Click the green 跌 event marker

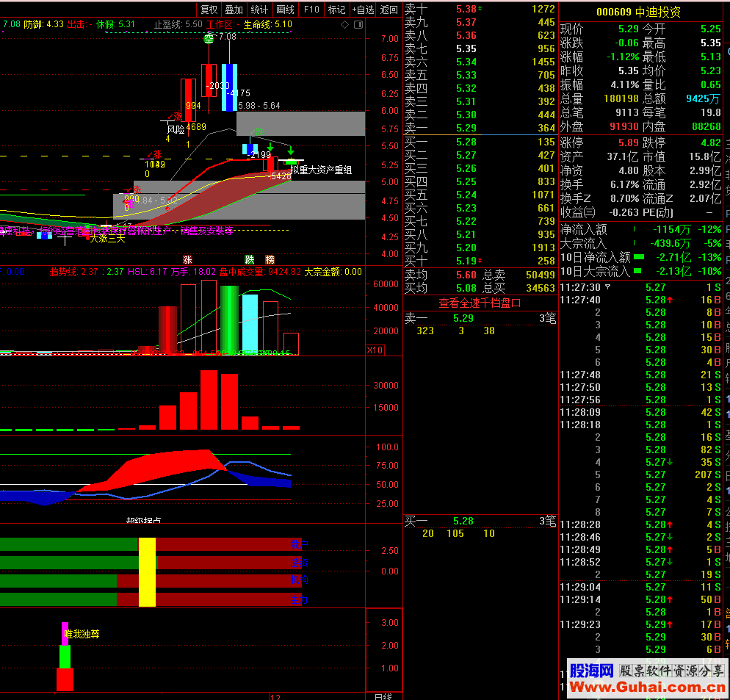tap(250, 260)
